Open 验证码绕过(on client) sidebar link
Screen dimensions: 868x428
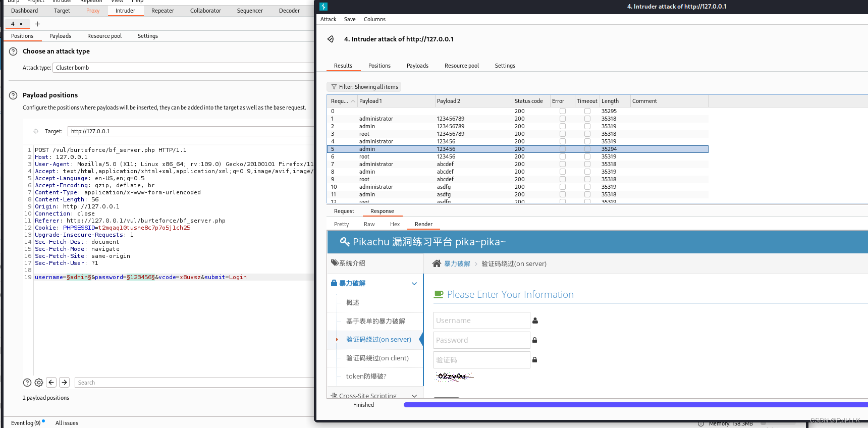pyautogui.click(x=377, y=358)
